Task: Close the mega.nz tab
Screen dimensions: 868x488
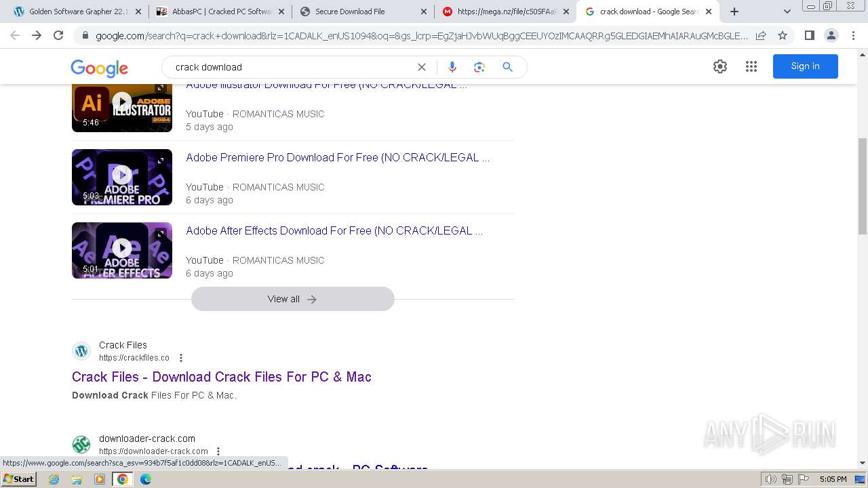Action: tap(566, 12)
